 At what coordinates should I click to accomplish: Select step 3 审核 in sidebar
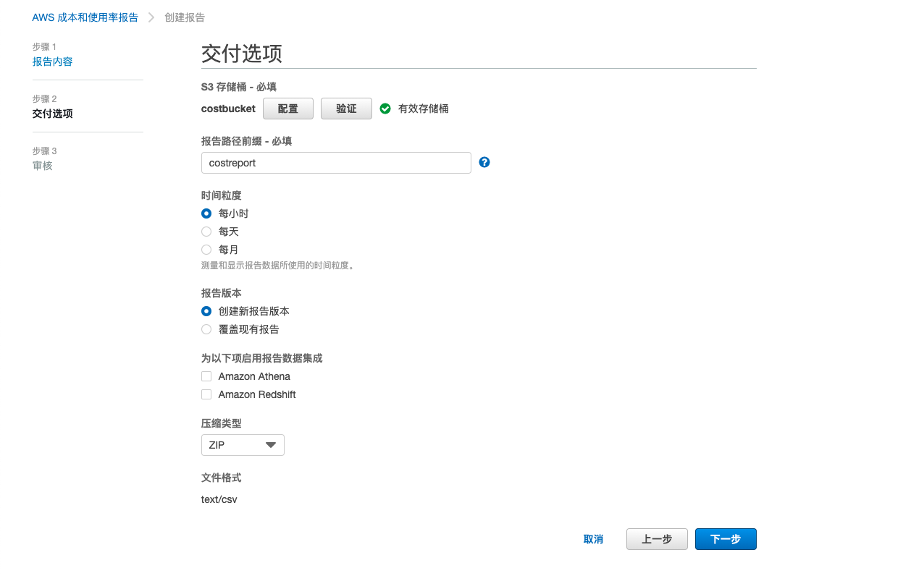(42, 166)
